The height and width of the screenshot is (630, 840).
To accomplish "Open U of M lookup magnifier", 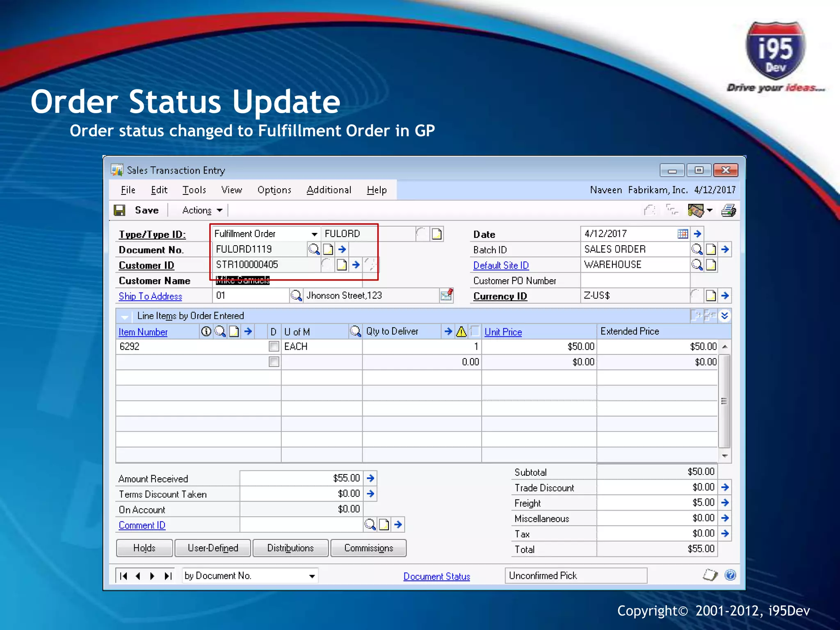I will (355, 331).
